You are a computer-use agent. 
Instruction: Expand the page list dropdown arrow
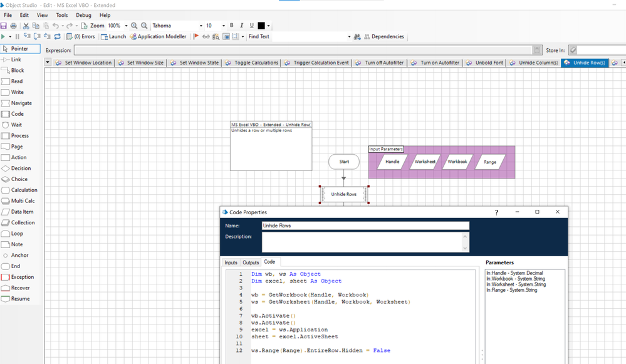pyautogui.click(x=48, y=63)
